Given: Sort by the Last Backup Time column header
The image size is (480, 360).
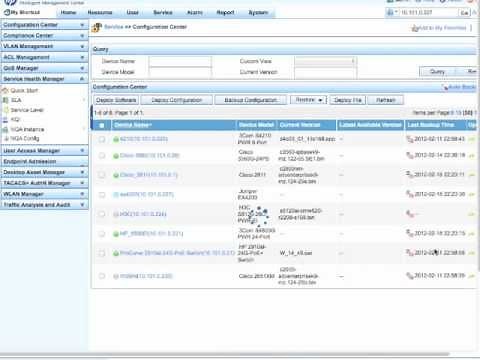Looking at the screenshot, I should pyautogui.click(x=431, y=125).
